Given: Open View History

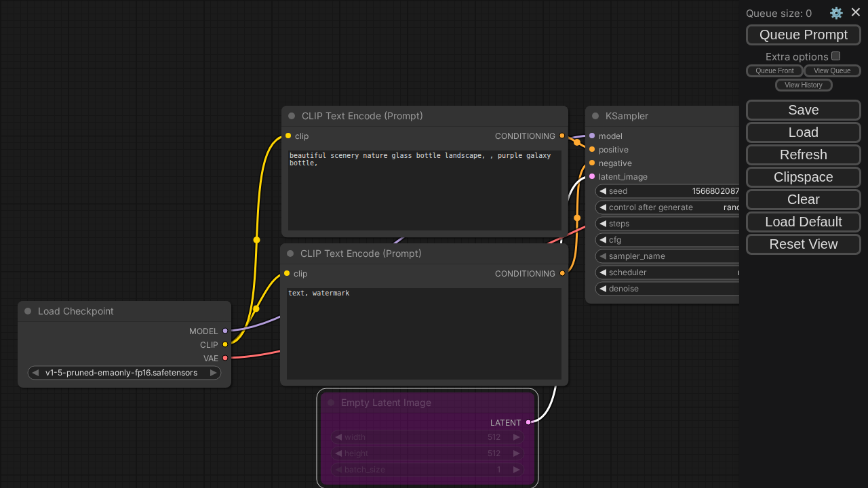Looking at the screenshot, I should click(803, 85).
